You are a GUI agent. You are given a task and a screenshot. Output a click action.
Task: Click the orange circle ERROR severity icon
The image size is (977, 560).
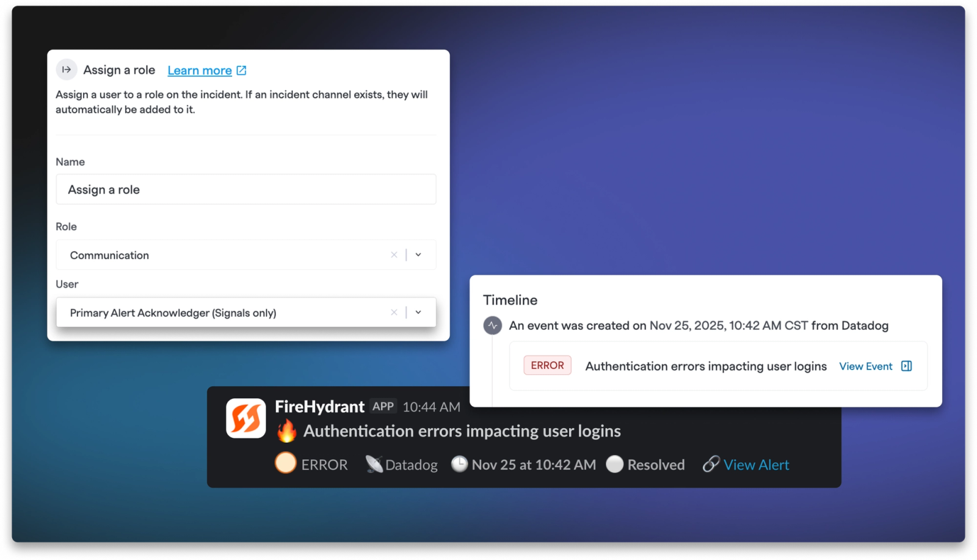pos(286,464)
